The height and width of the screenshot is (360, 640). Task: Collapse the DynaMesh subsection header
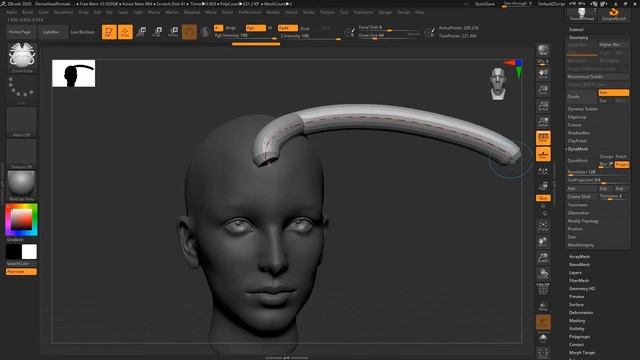pyautogui.click(x=578, y=149)
